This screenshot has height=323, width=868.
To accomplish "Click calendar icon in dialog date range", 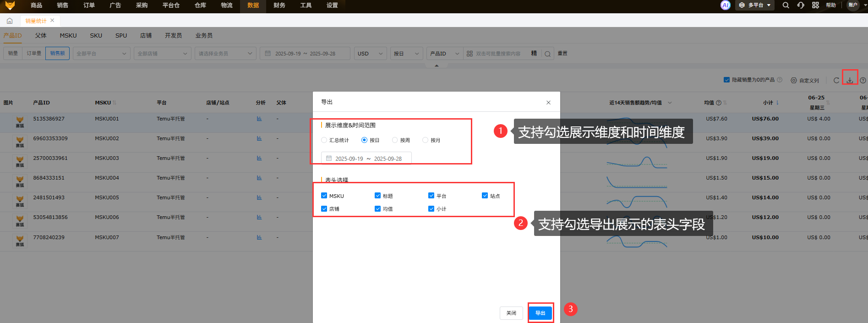I will 328,159.
